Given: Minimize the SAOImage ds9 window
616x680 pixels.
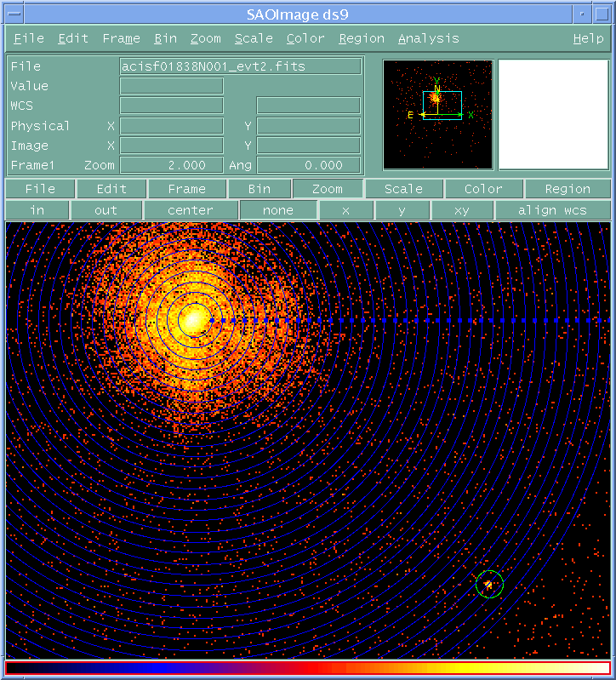Looking at the screenshot, I should tap(582, 14).
